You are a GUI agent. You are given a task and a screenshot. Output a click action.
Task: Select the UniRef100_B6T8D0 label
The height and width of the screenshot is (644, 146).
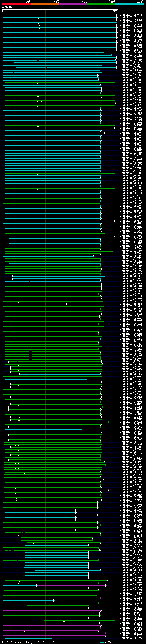pos(131,67)
